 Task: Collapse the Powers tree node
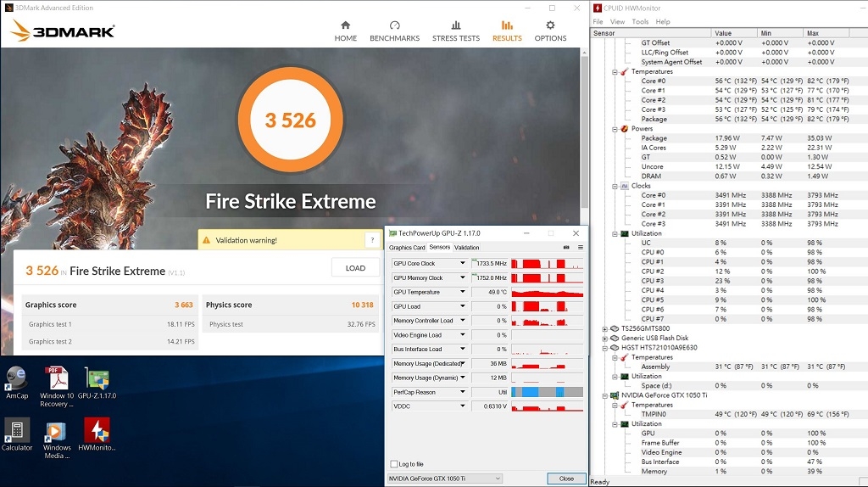click(615, 129)
